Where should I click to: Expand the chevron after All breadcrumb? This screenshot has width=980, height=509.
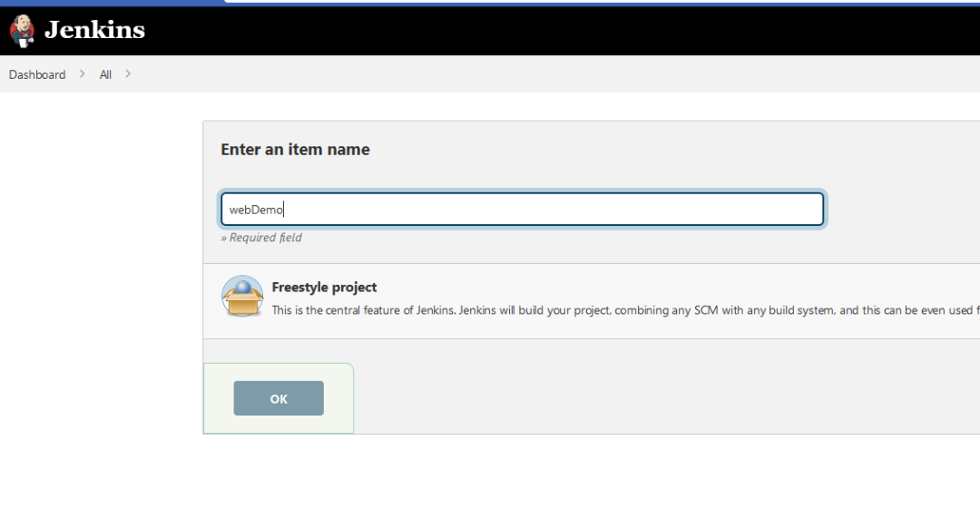point(128,73)
